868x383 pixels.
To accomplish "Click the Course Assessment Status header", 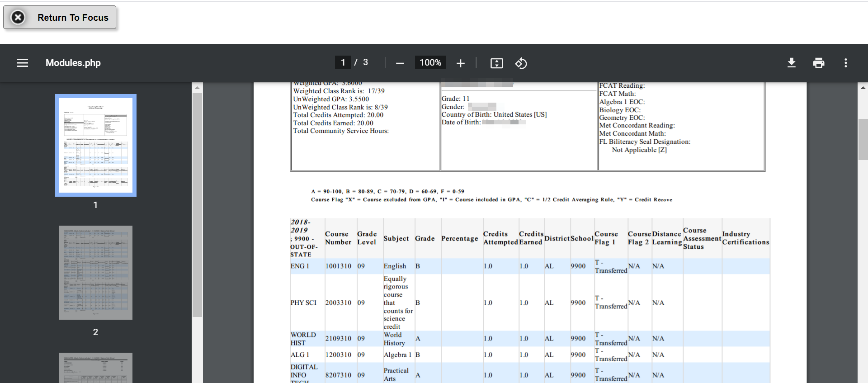I will (702, 238).
